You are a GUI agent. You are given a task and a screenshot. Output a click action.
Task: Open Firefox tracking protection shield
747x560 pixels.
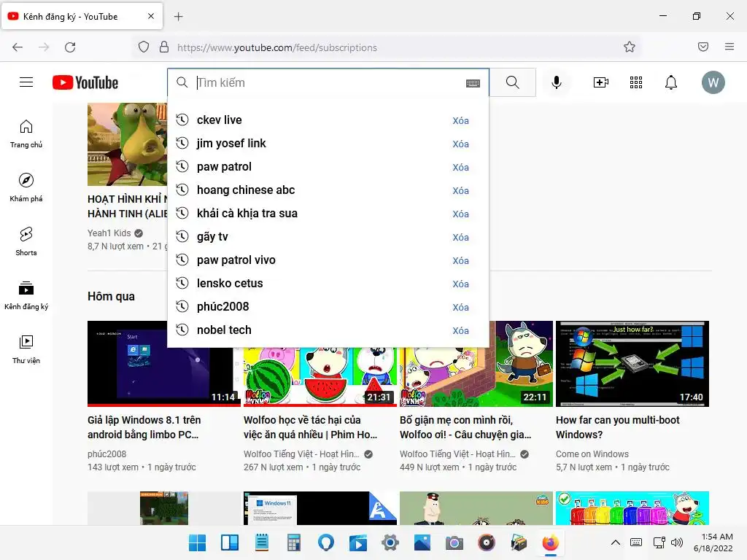pyautogui.click(x=144, y=47)
